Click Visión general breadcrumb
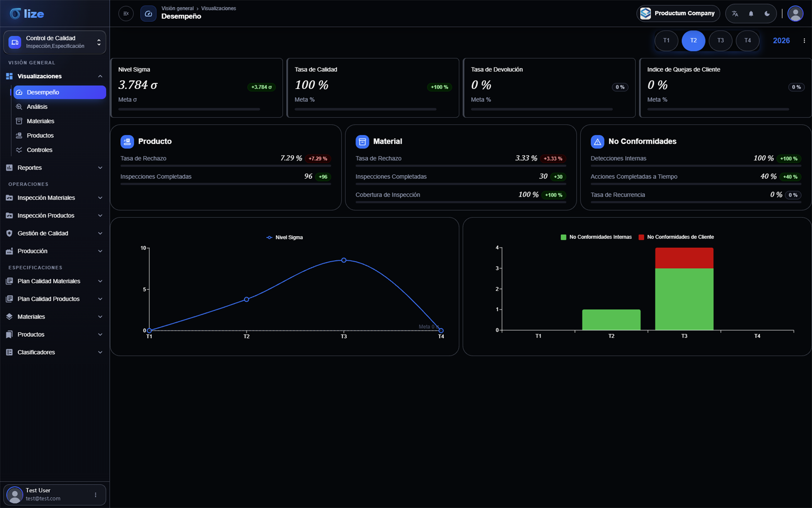Viewport: 812px width, 508px height. 178,8
